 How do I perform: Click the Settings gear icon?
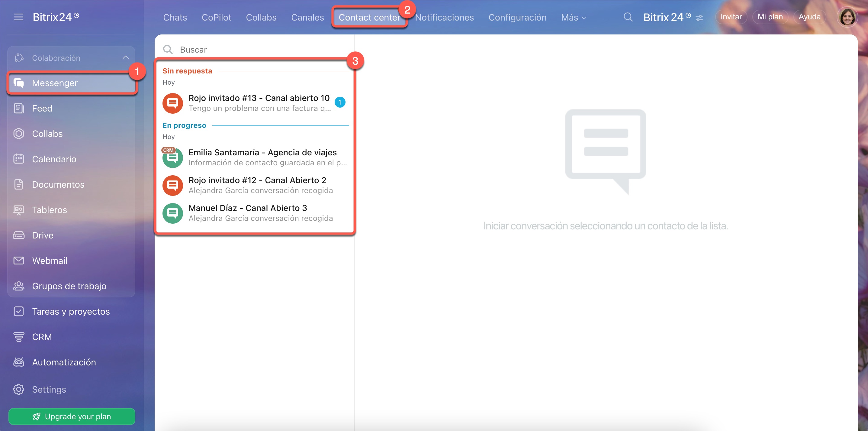click(19, 389)
